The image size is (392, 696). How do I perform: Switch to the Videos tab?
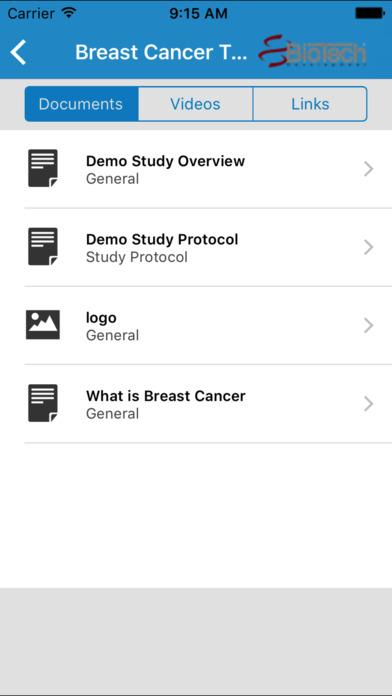pyautogui.click(x=195, y=104)
